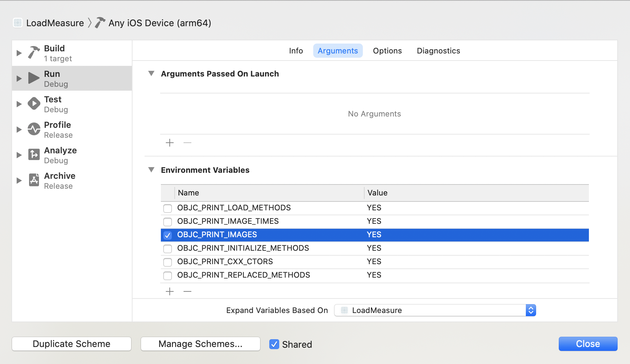Switch to the Options tab
The image size is (630, 364).
(x=387, y=51)
